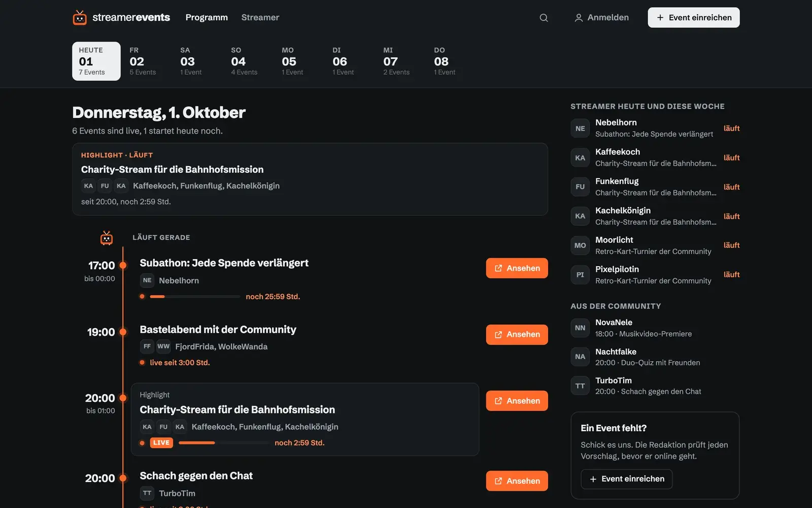Click the 18:00 · Musikvideo-Premiere text
Image resolution: width=812 pixels, height=508 pixels.
coord(644,334)
